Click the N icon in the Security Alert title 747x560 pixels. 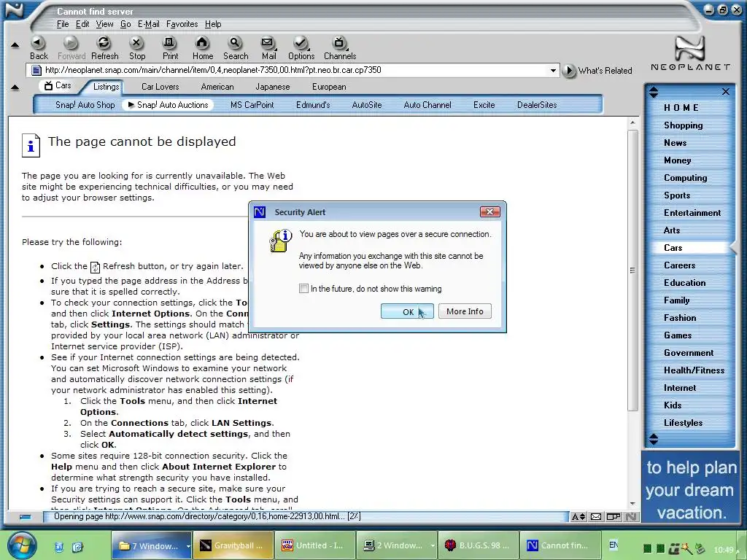[x=260, y=212]
